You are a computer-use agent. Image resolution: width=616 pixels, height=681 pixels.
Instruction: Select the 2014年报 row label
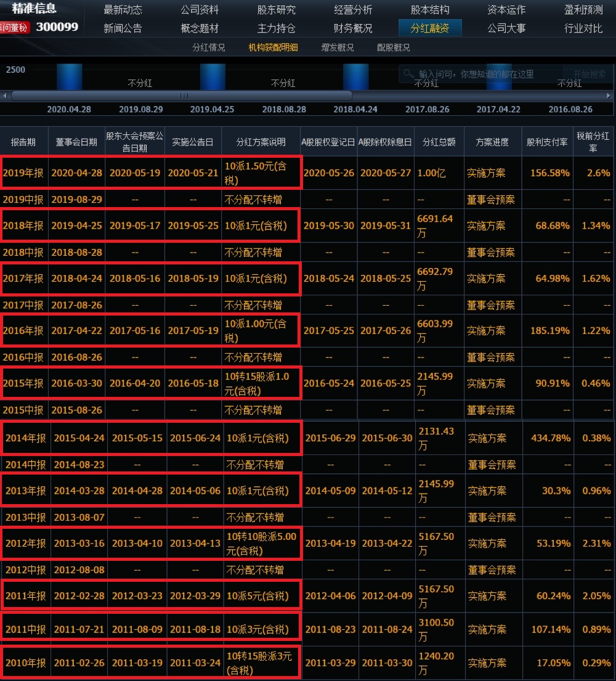click(x=26, y=438)
